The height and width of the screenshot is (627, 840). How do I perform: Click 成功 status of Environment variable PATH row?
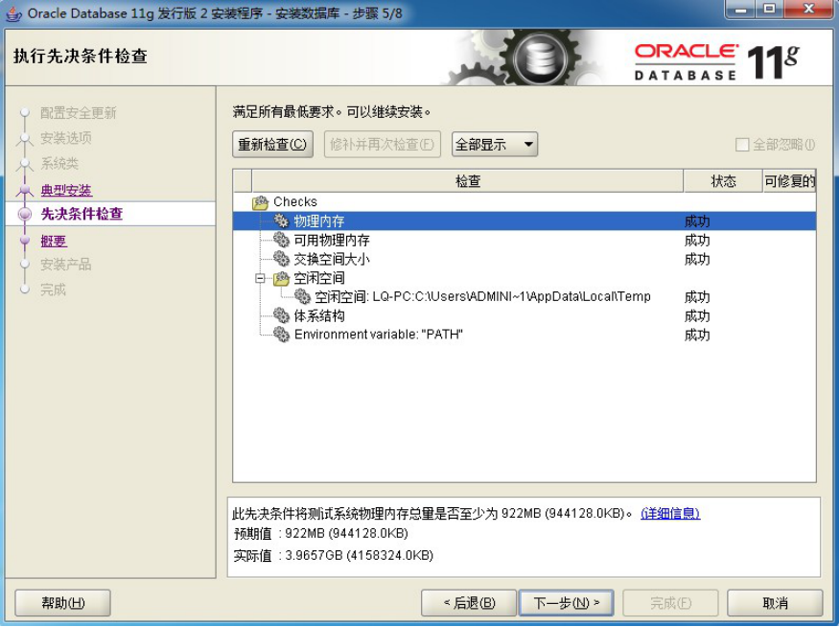697,335
